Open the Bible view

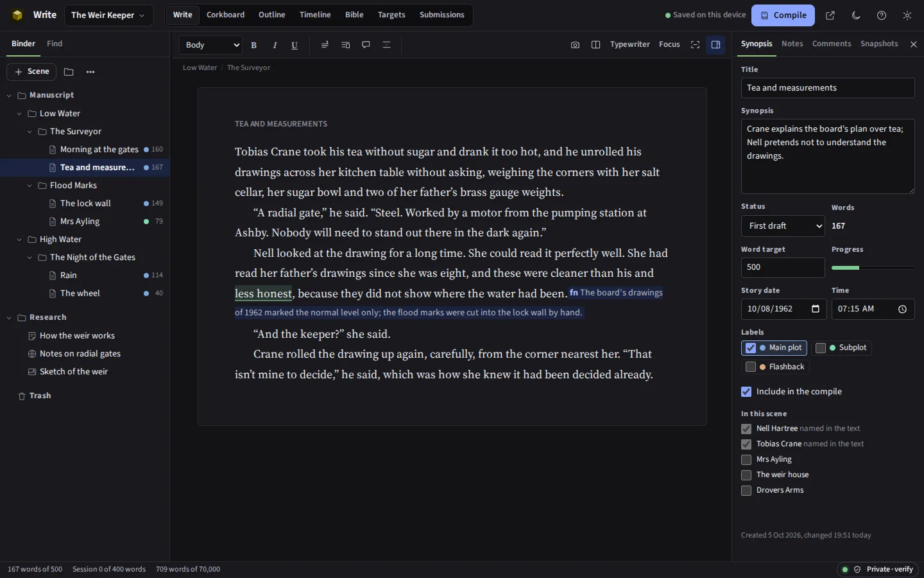pos(354,15)
